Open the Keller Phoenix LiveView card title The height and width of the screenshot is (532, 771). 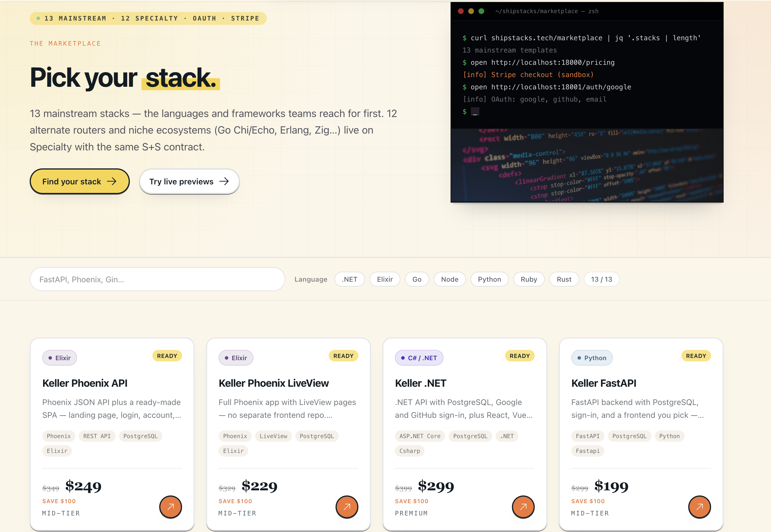pos(274,383)
